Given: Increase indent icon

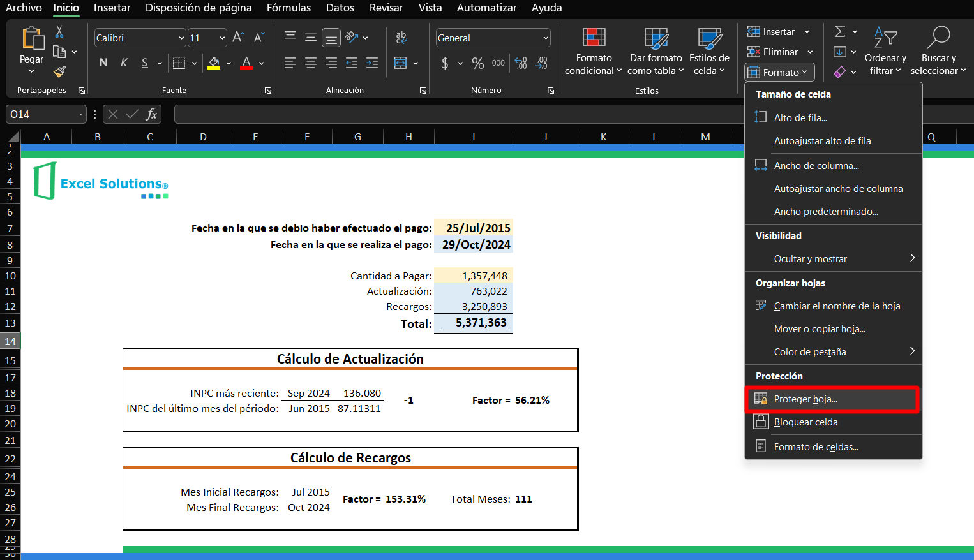Looking at the screenshot, I should tap(372, 63).
